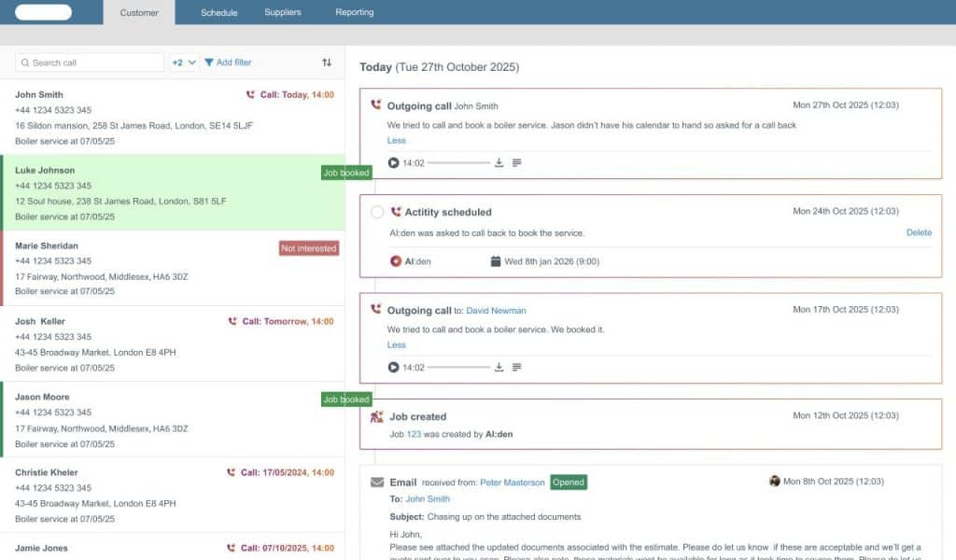956x560 pixels.
Task: Click the Add filter funnel icon
Action: tap(211, 62)
